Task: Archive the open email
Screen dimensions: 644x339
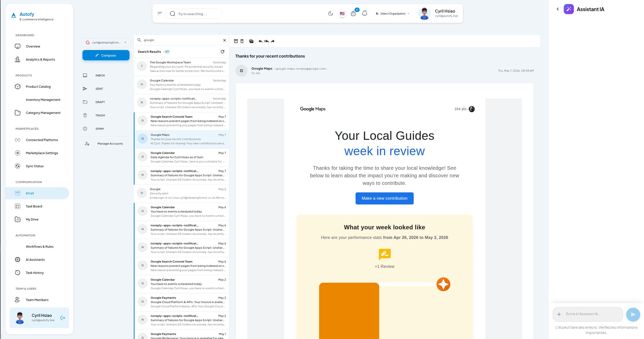Action: (x=236, y=41)
